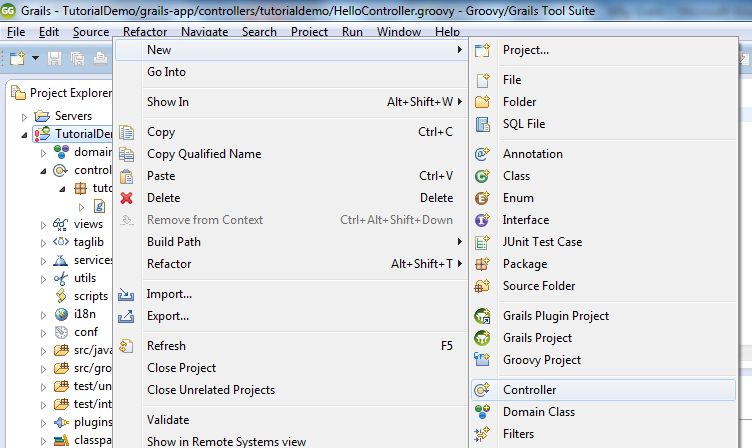Click the Controller icon in submenu
Screen dimensions: 752x448
tap(482, 390)
